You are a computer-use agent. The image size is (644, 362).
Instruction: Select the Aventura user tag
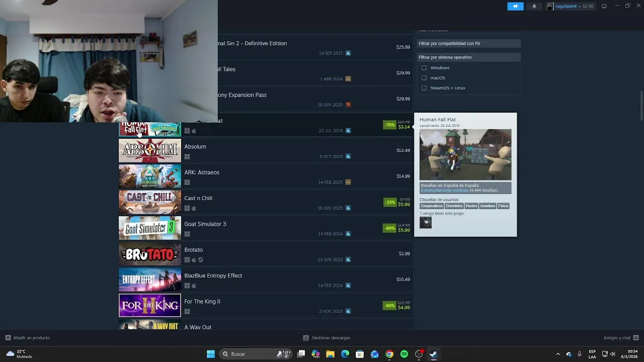(488, 206)
